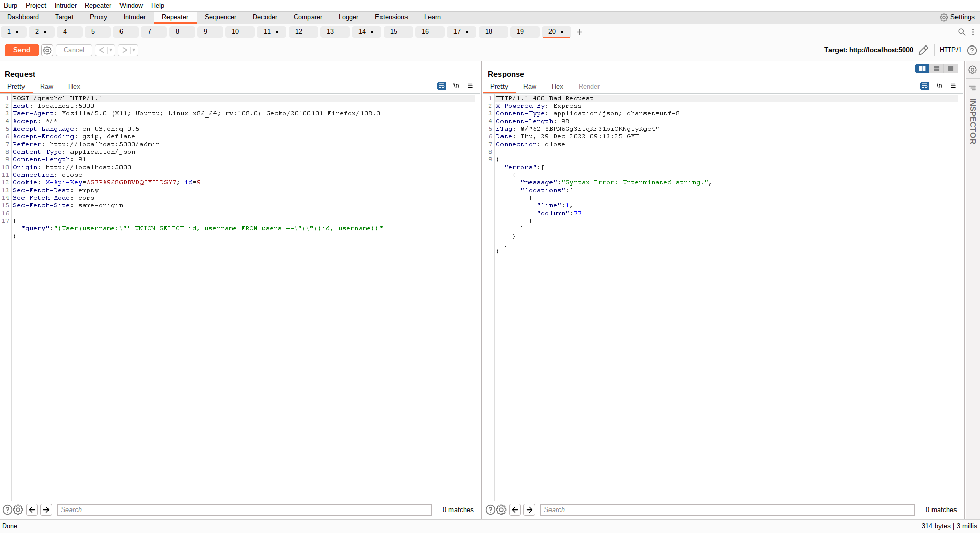The height and width of the screenshot is (533, 980).
Task: Open Request search settings gear icon
Action: 18,509
